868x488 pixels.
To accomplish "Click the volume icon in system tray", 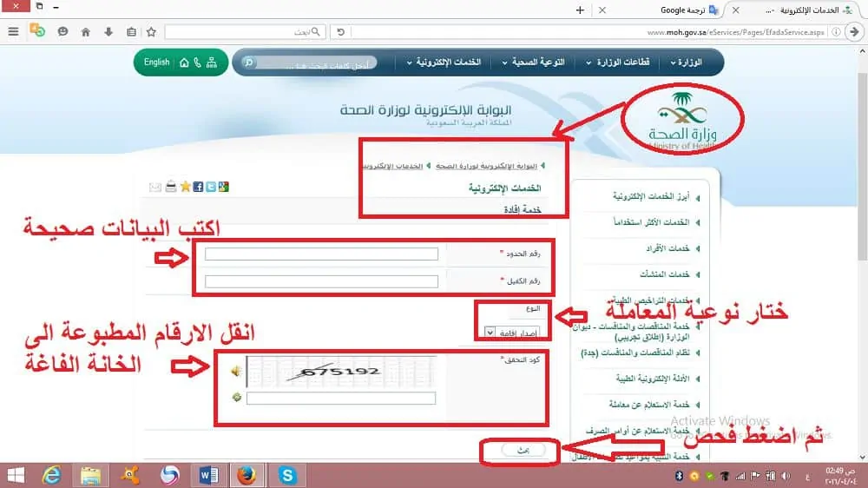I will tap(786, 476).
